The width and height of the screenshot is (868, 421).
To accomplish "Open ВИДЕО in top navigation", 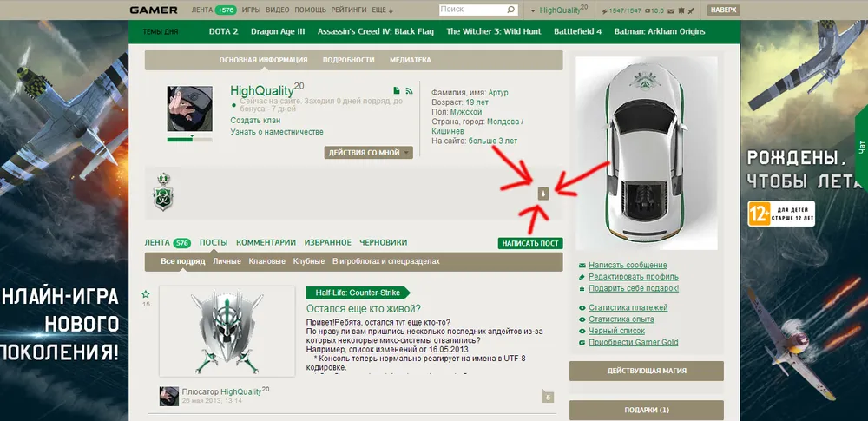I will [x=278, y=10].
